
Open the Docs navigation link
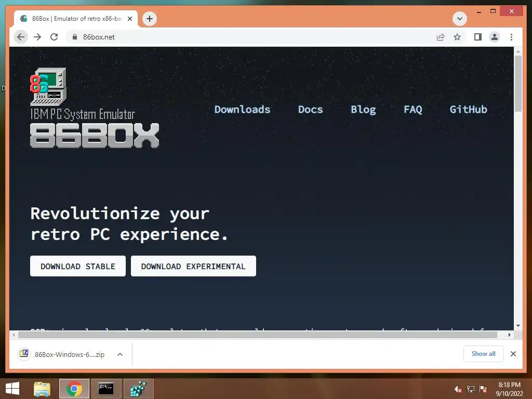click(311, 109)
